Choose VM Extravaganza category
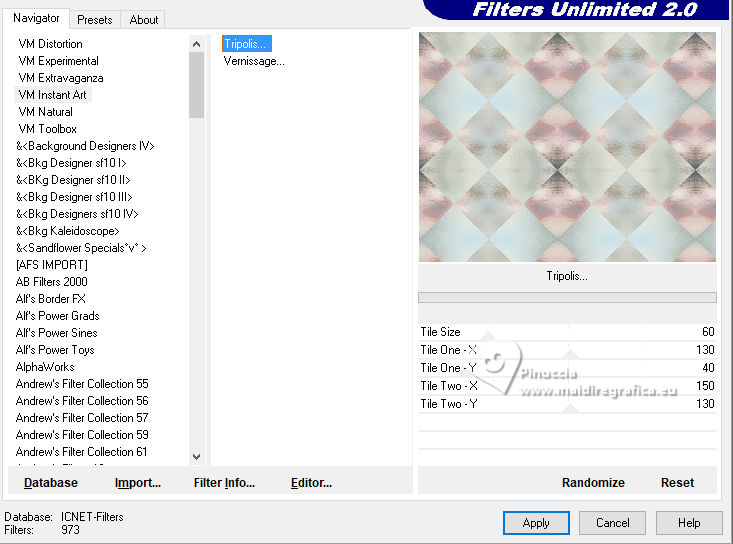 [x=61, y=78]
